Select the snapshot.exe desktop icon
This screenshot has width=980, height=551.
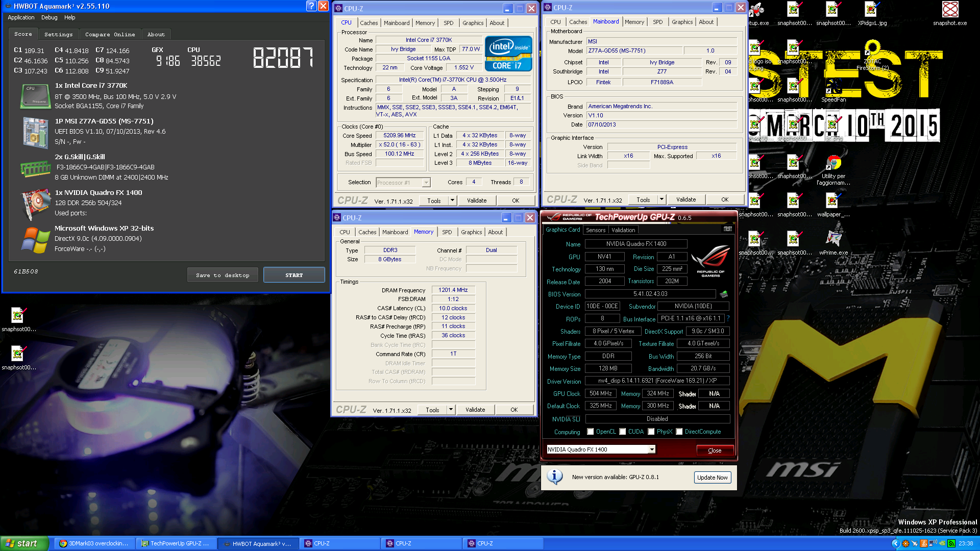point(950,14)
